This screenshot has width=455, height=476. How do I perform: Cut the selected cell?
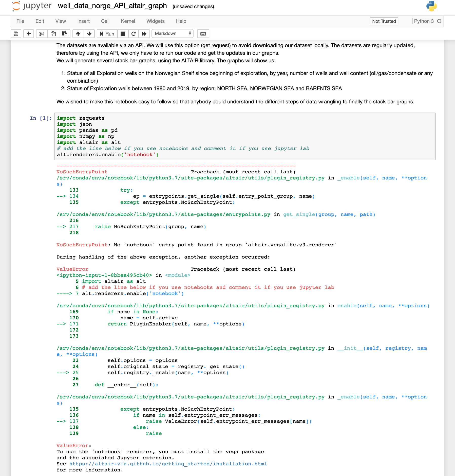[42, 33]
